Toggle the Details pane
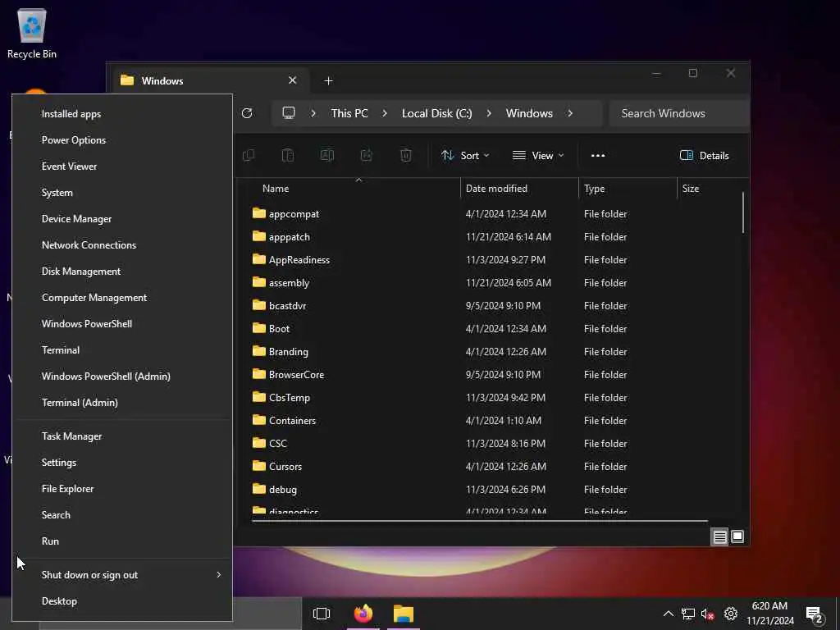The width and height of the screenshot is (840, 630). (x=704, y=155)
